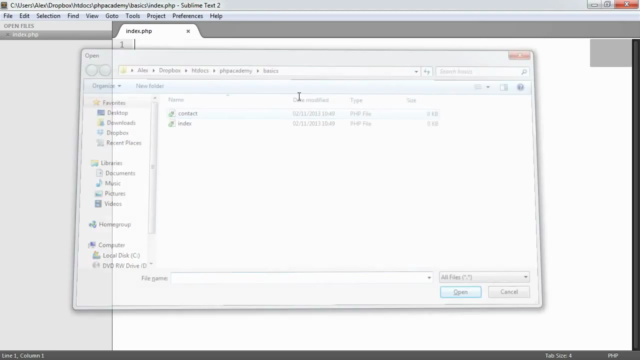
Task: Select Libraries in navigation pane
Action: (111, 163)
